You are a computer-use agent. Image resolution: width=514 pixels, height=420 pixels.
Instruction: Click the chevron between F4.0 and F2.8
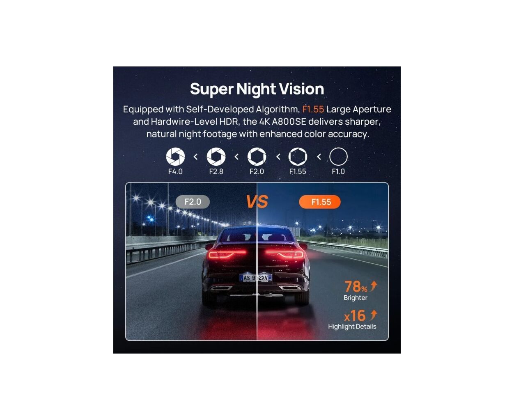[195, 157]
